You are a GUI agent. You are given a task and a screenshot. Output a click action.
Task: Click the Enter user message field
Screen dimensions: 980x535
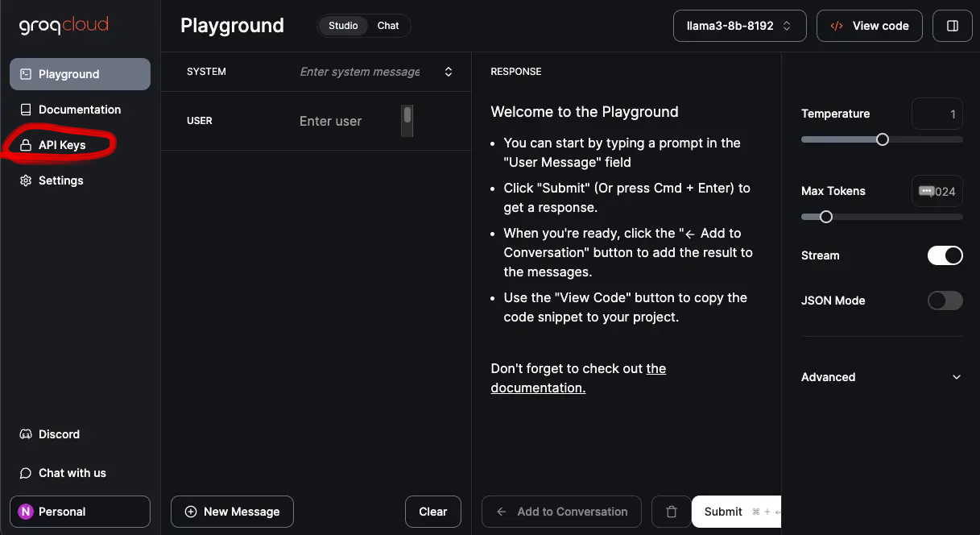pos(346,122)
